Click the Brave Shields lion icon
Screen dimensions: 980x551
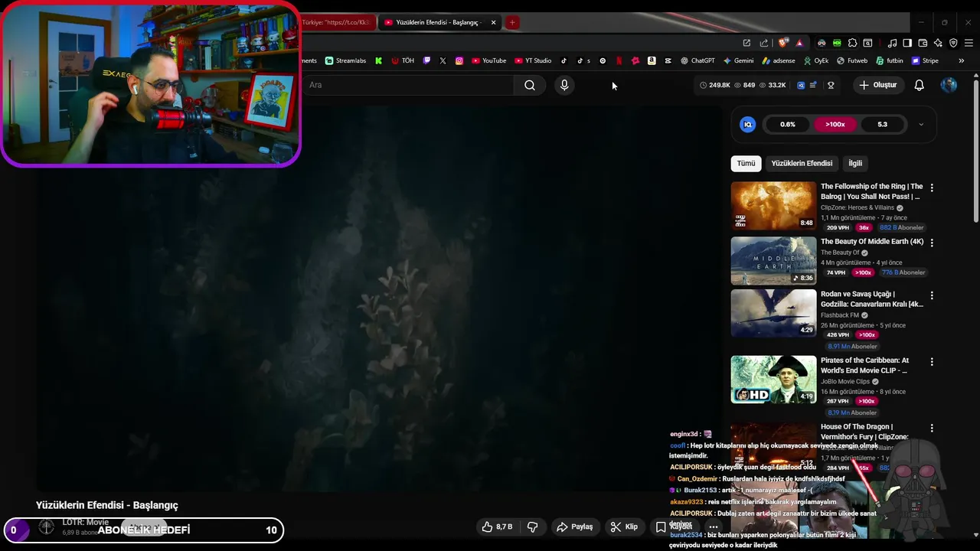click(782, 43)
